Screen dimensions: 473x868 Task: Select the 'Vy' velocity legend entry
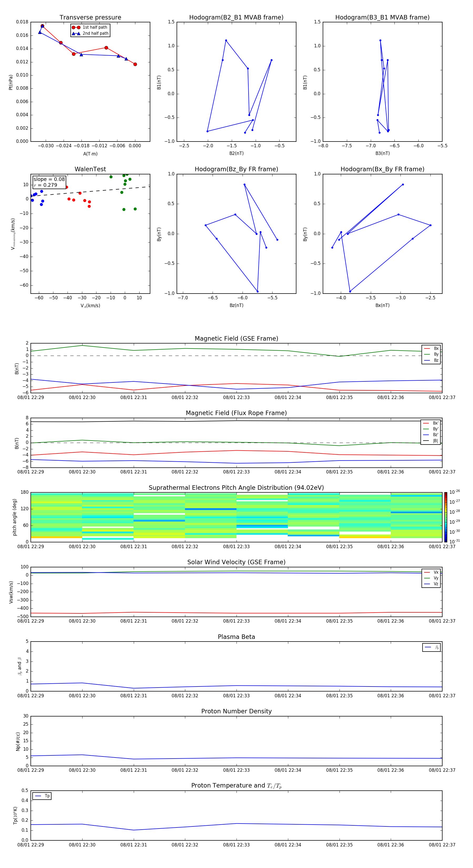coord(431,578)
